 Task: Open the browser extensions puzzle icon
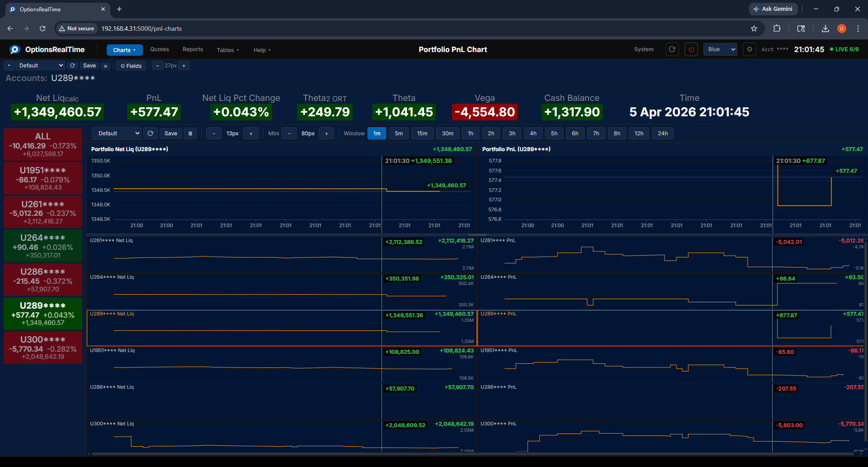(x=777, y=29)
